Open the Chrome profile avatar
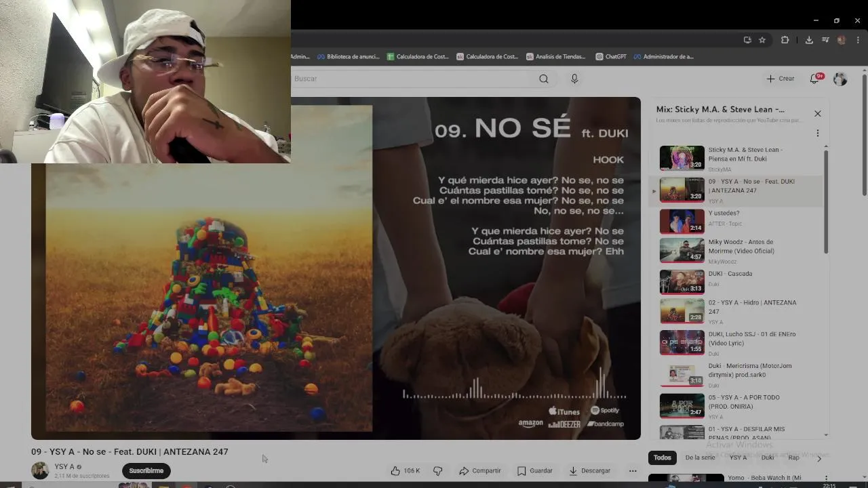The image size is (868, 488). (842, 40)
